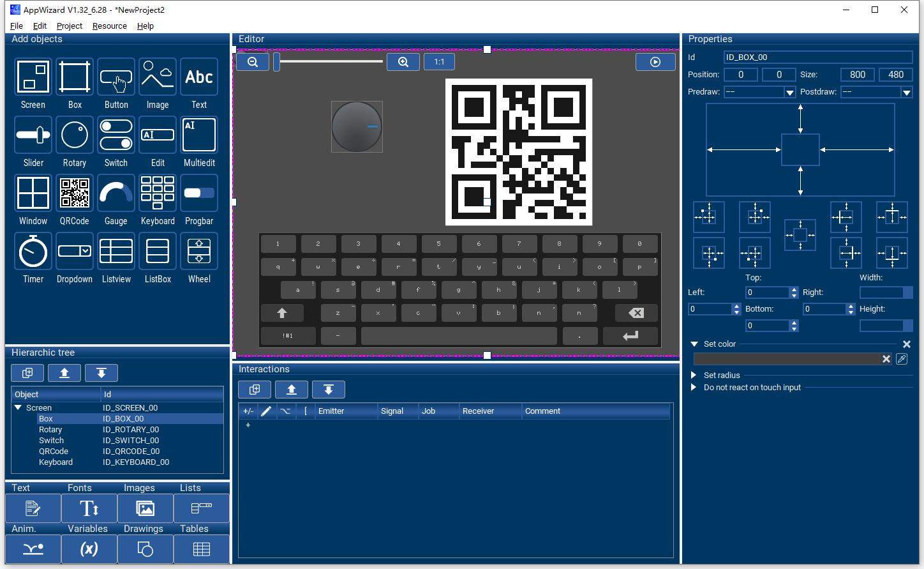
Task: Move interaction up
Action: pos(292,390)
